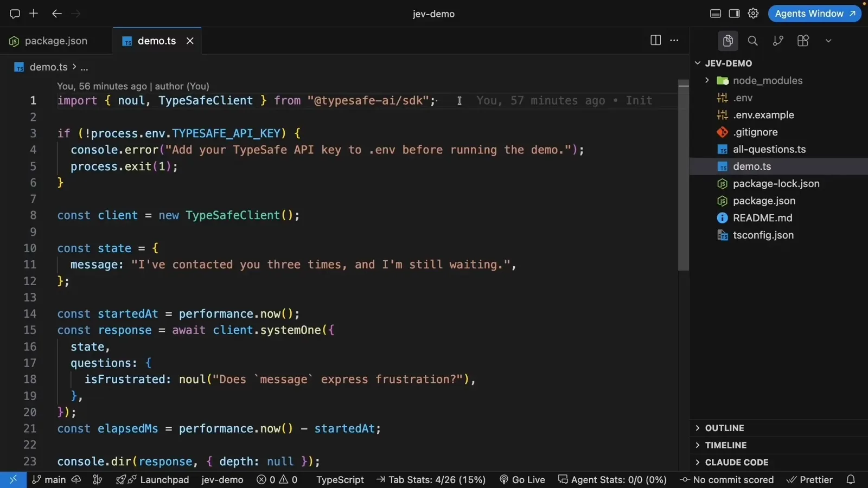Open remote window indicator in status bar
The image size is (868, 488).
13,480
